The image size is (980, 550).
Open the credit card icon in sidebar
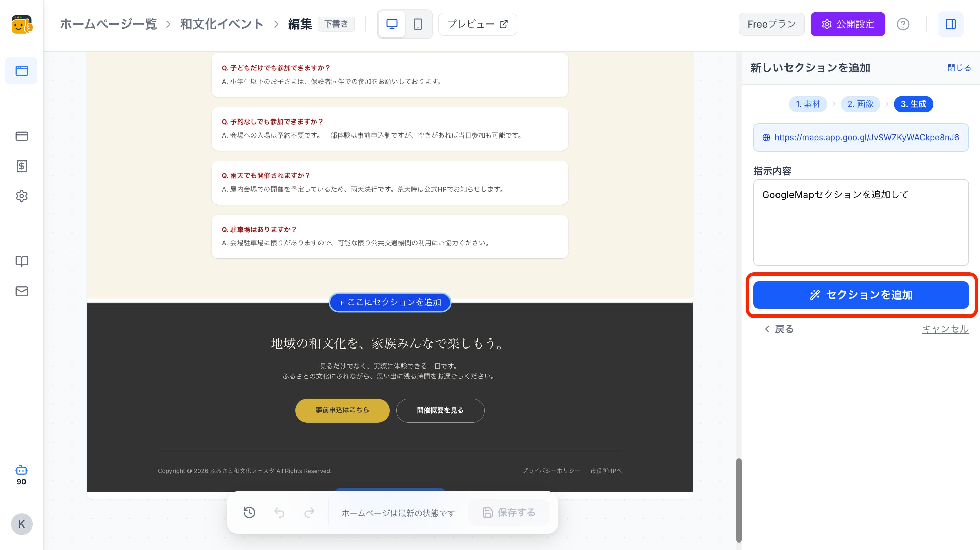pyautogui.click(x=22, y=136)
